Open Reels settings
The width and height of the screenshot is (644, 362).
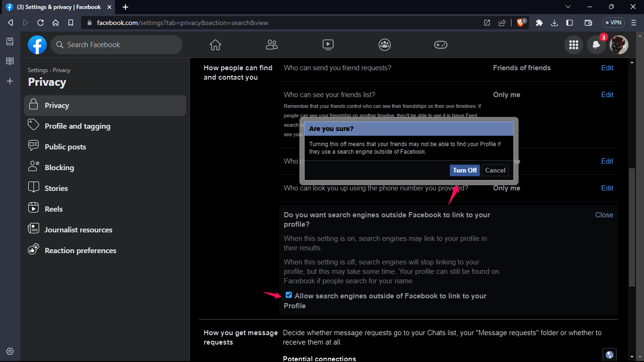click(x=105, y=209)
